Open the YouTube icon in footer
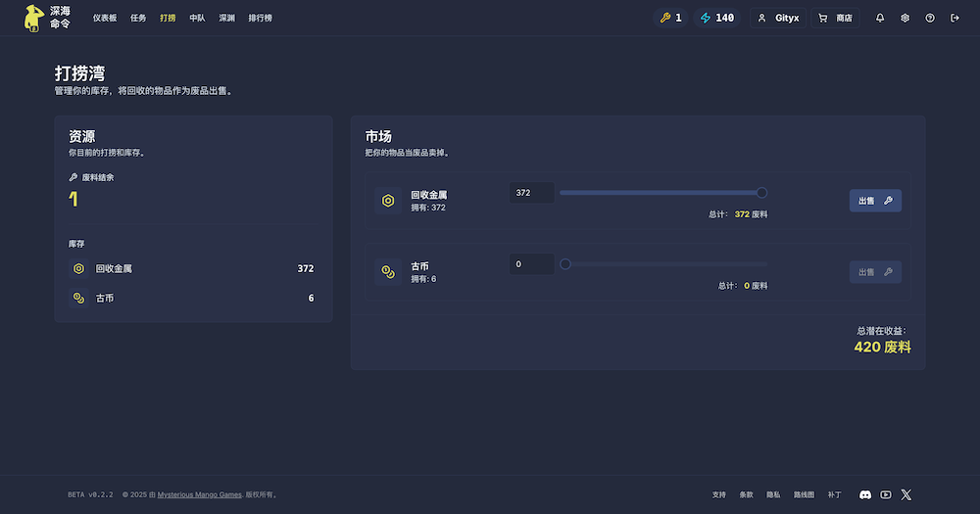The image size is (980, 514). (x=886, y=494)
